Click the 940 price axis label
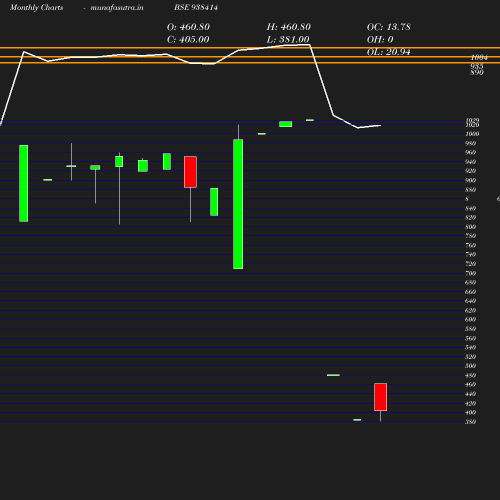 click(470, 162)
